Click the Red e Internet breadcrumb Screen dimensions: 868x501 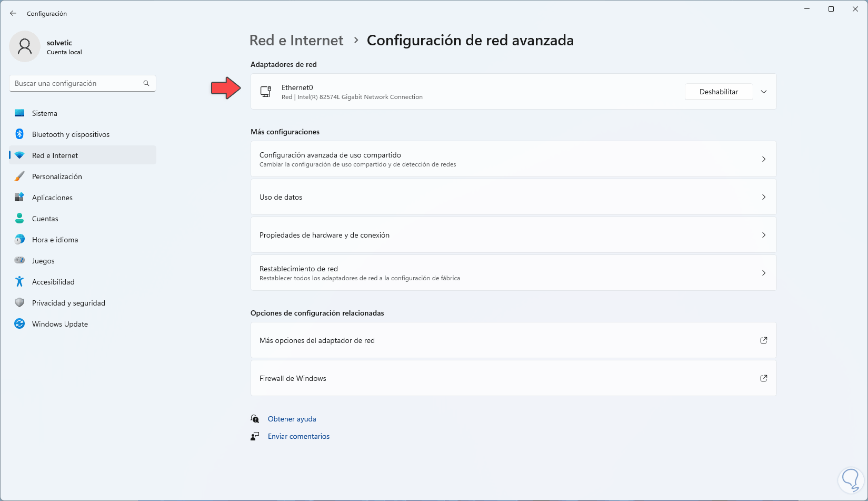(x=296, y=41)
